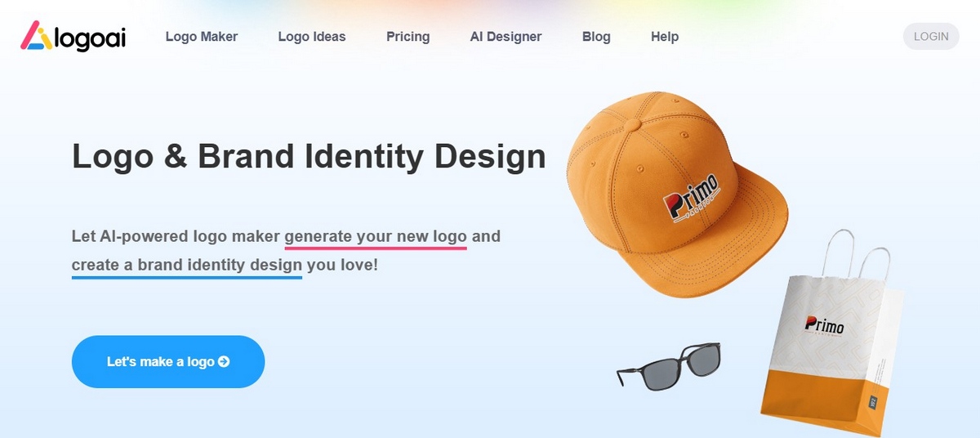The width and height of the screenshot is (980, 438).
Task: Click the LOGIN button
Action: click(x=931, y=37)
